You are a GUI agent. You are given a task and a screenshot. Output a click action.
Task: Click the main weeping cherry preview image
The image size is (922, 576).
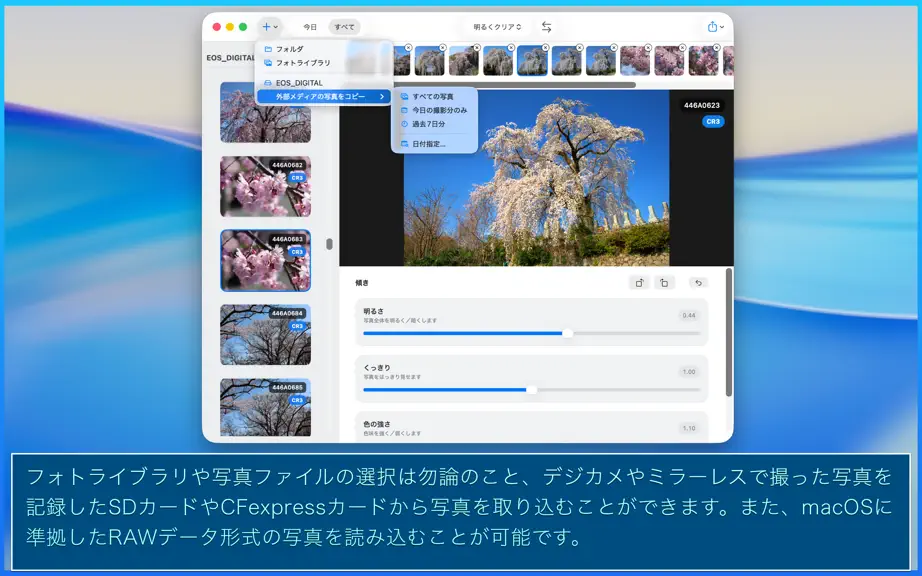tap(536, 178)
